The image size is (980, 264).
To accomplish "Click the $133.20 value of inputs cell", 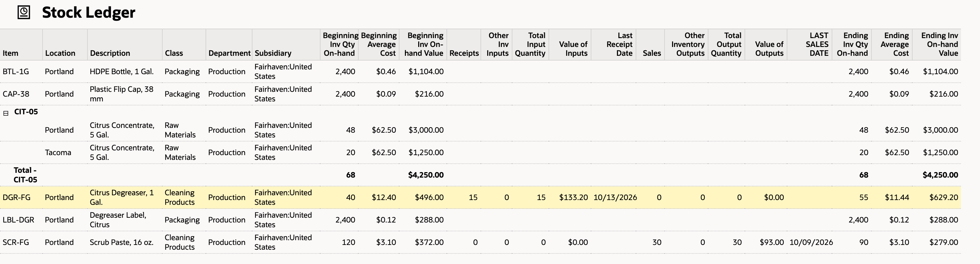I will click(573, 197).
